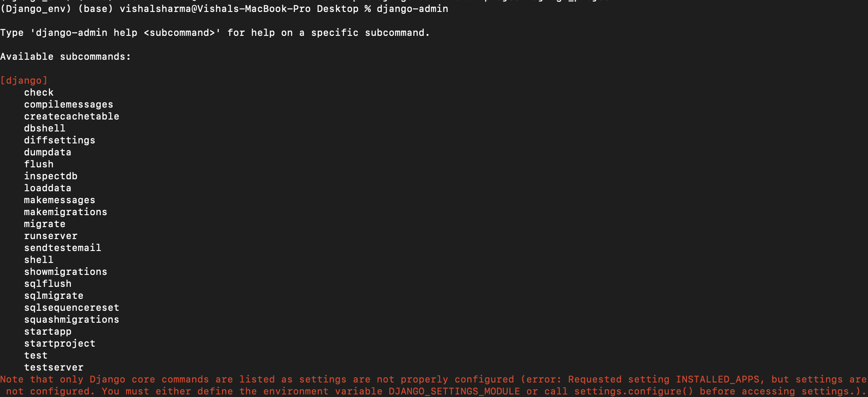Click the 'testserver' subcommand text
Viewport: 868px width, 397px height.
(54, 368)
